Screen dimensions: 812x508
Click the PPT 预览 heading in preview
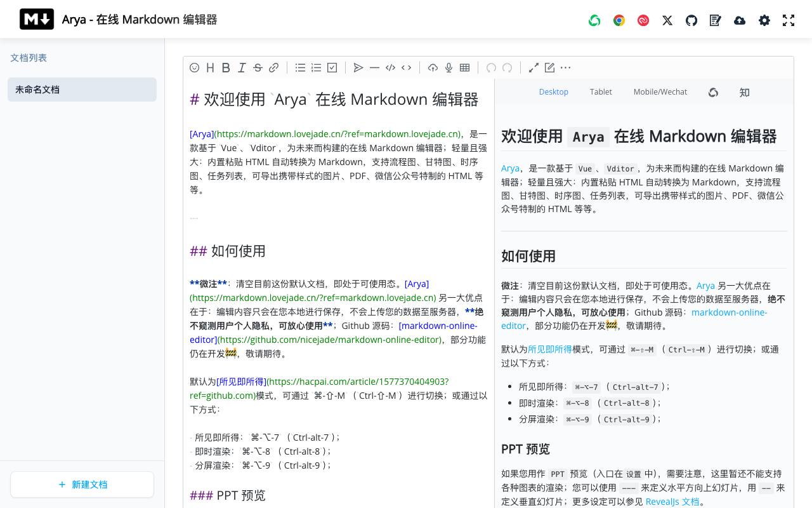tap(525, 449)
